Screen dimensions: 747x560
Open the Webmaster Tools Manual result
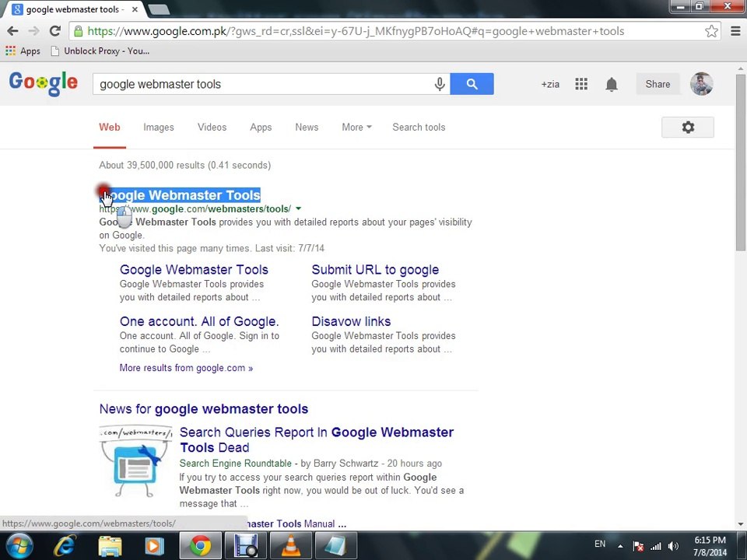pyautogui.click(x=296, y=523)
